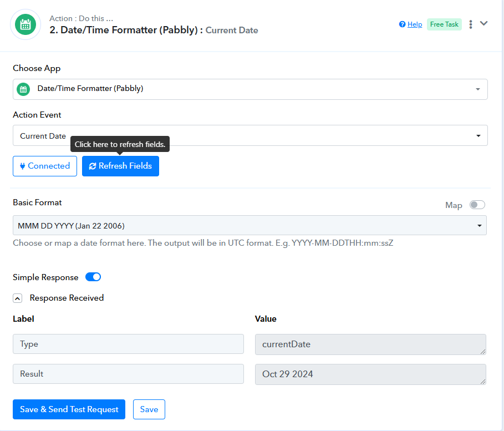504x431 pixels.
Task: Click the Free Task badge
Action: click(444, 24)
